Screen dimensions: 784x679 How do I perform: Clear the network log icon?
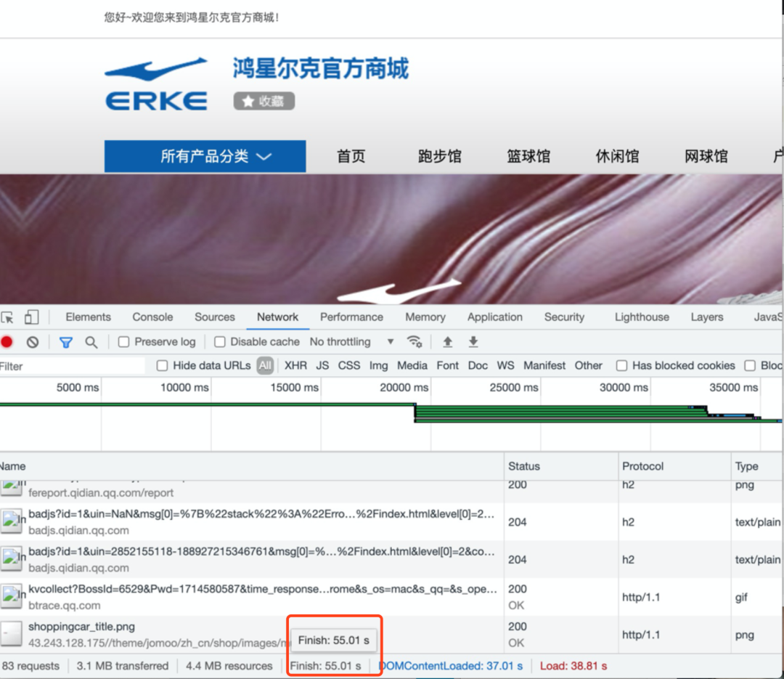(x=33, y=342)
